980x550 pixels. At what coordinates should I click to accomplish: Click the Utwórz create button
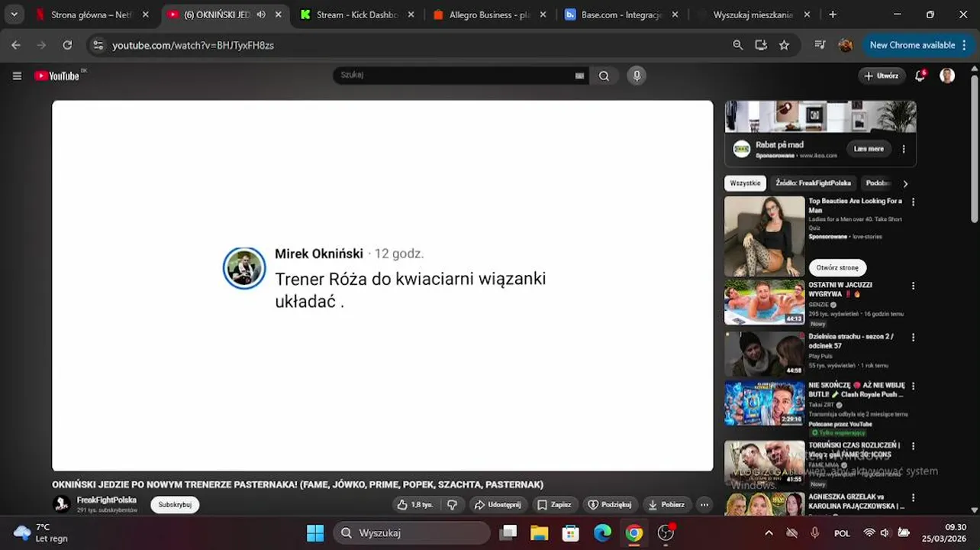(882, 76)
